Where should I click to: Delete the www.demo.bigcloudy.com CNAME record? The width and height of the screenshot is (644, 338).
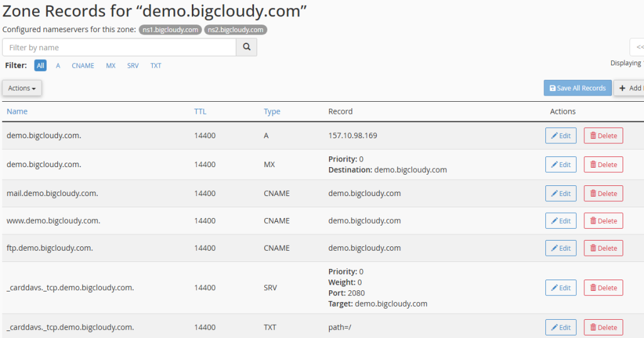[603, 221]
